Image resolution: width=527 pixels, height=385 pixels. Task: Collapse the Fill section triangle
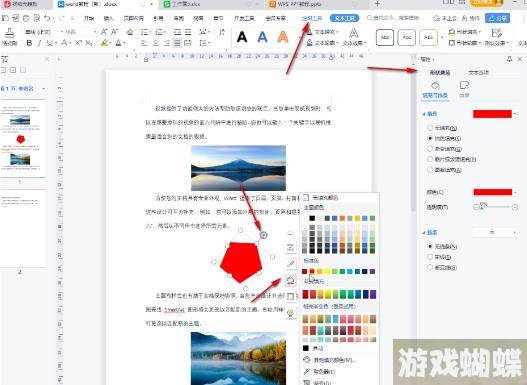tap(423, 114)
